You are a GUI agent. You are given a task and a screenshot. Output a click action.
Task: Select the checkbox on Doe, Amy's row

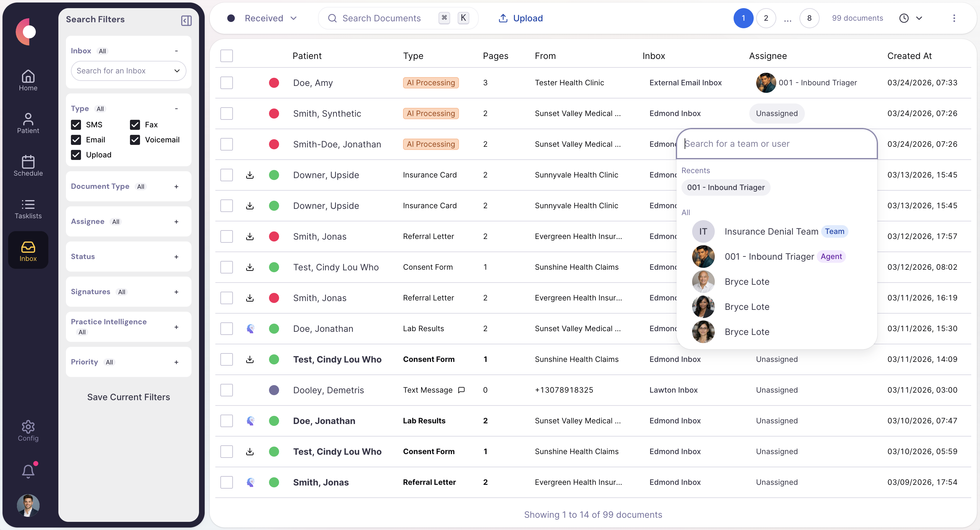(226, 82)
